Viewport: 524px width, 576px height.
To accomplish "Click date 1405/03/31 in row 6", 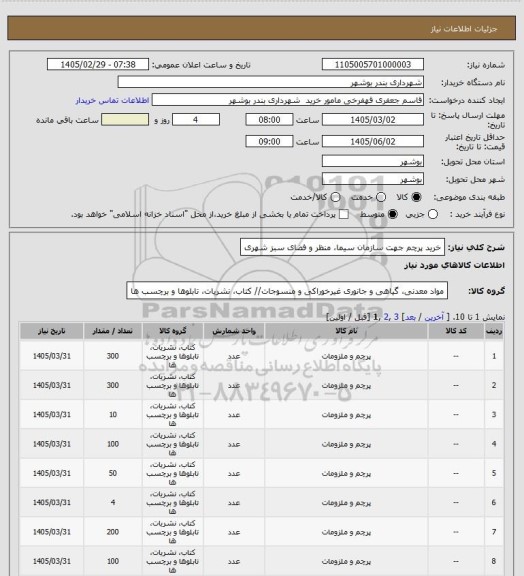I will tap(51, 502).
